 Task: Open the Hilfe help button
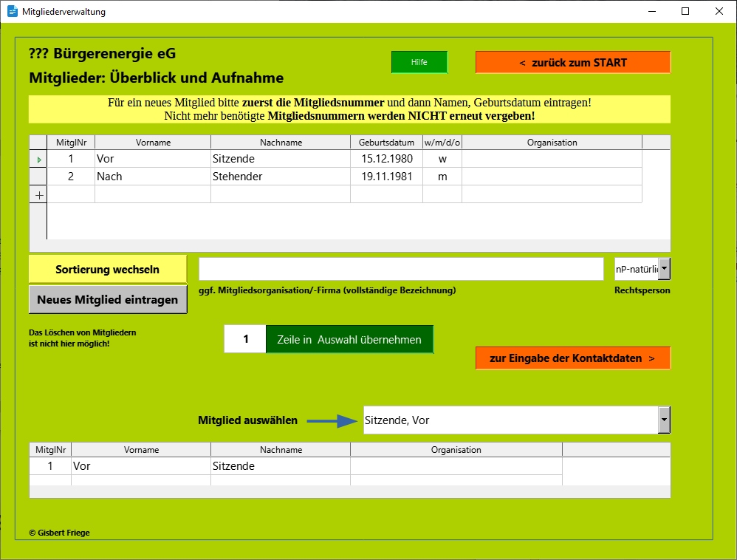pos(419,62)
